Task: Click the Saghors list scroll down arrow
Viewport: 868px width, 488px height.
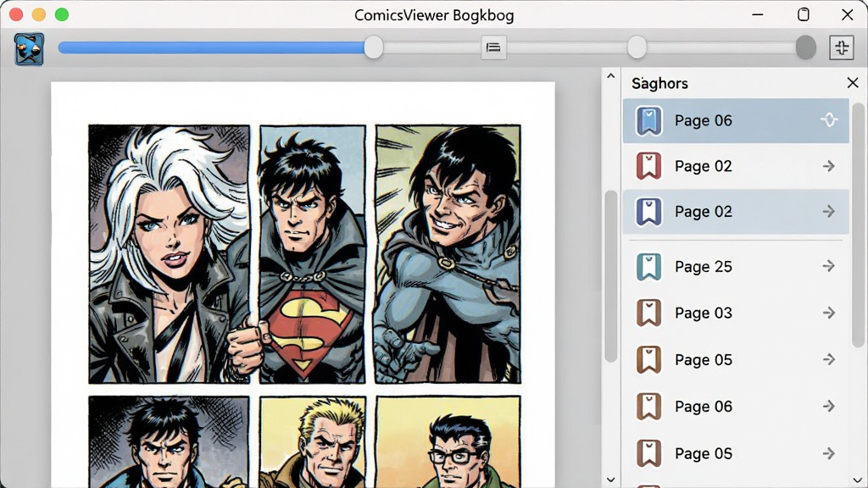Action: pos(858,480)
